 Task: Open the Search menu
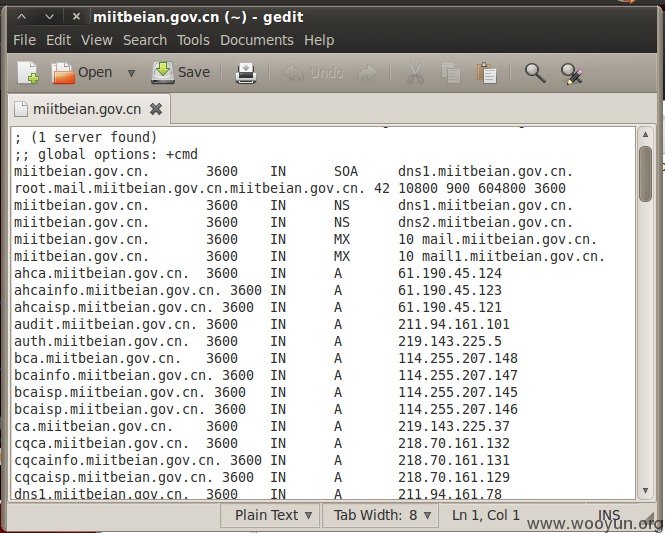145,40
